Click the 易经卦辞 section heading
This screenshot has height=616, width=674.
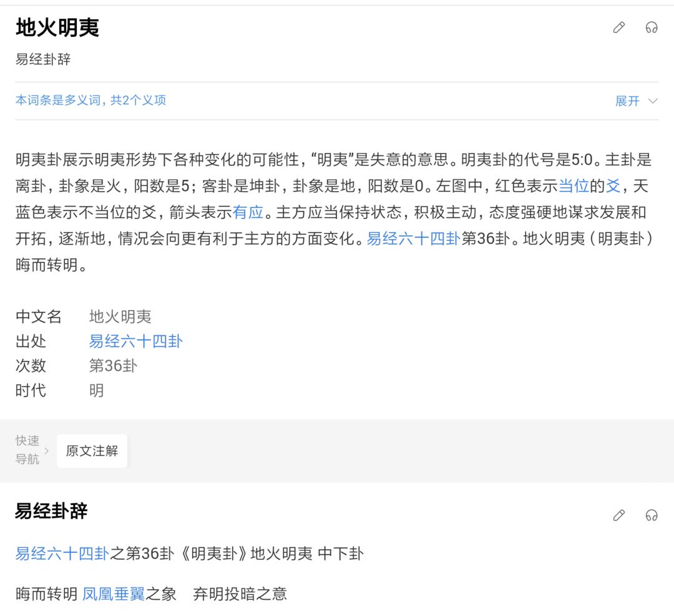point(51,511)
